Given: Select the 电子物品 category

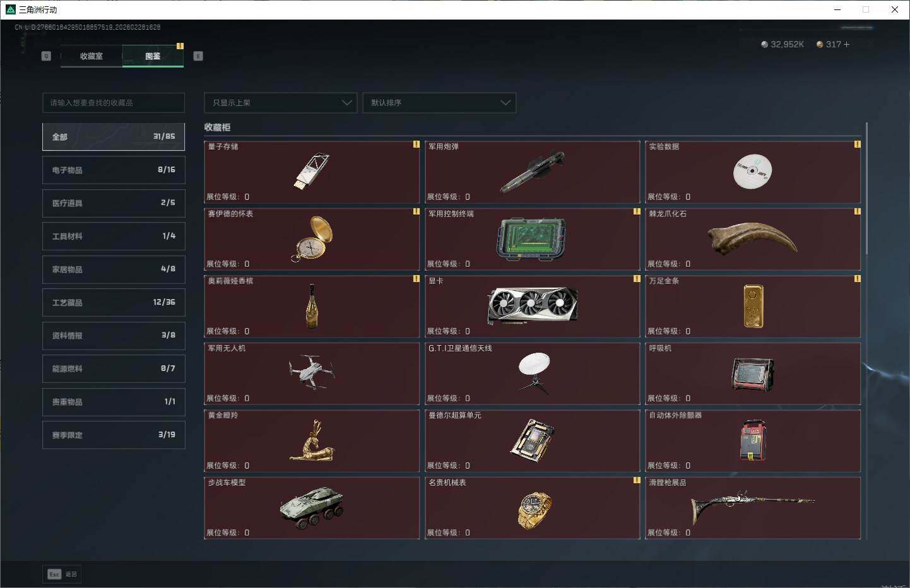Looking at the screenshot, I should point(114,170).
